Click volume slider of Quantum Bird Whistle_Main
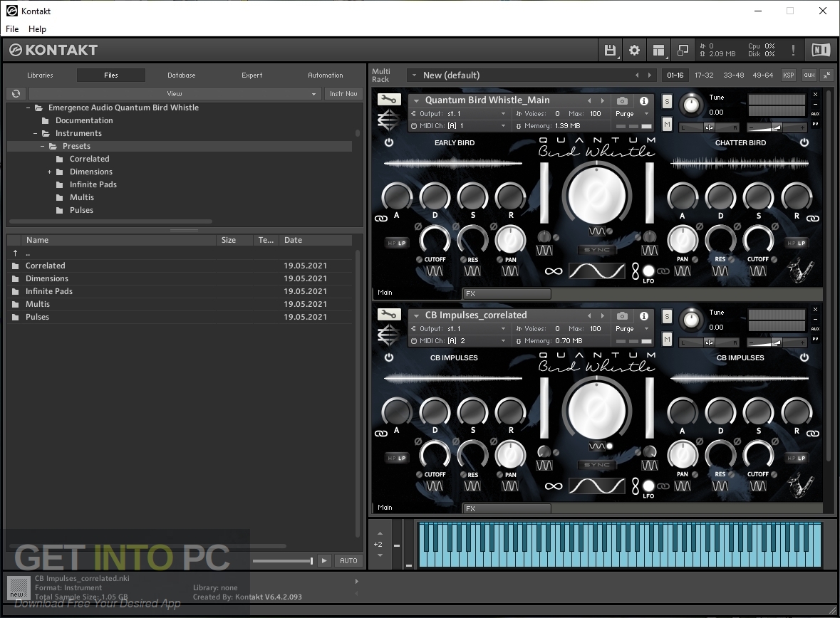Viewport: 840px width, 618px height. 777,127
